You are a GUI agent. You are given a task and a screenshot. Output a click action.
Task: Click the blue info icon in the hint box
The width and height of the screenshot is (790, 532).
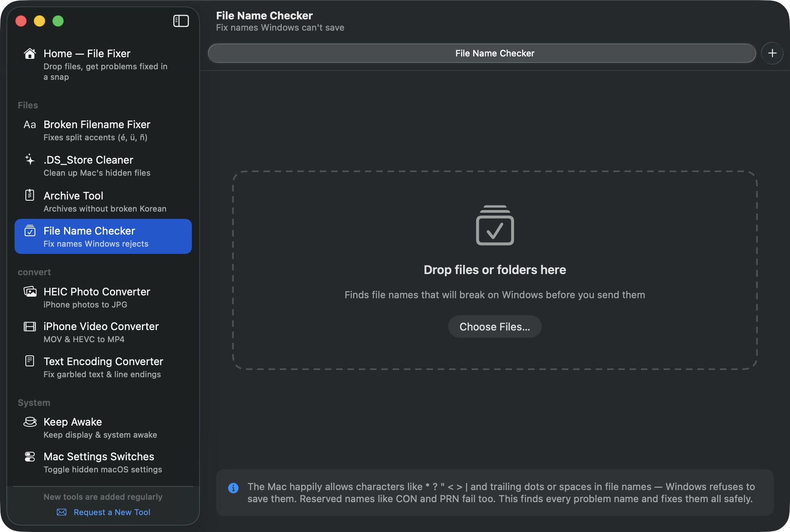click(x=233, y=488)
